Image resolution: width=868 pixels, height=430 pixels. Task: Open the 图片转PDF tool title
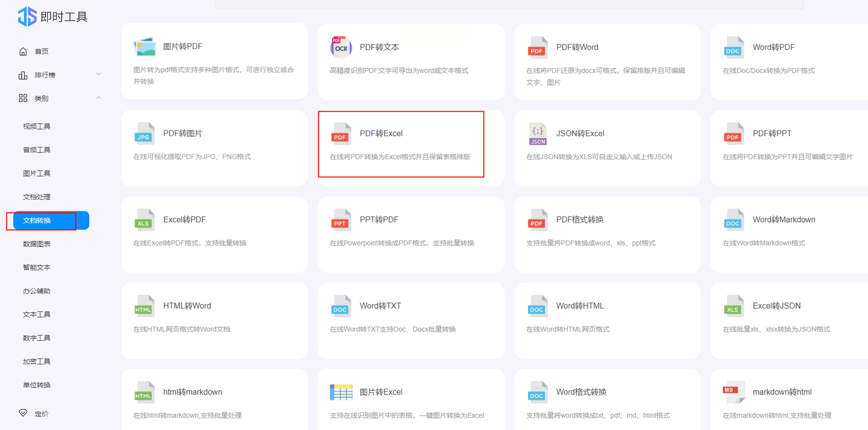click(183, 46)
